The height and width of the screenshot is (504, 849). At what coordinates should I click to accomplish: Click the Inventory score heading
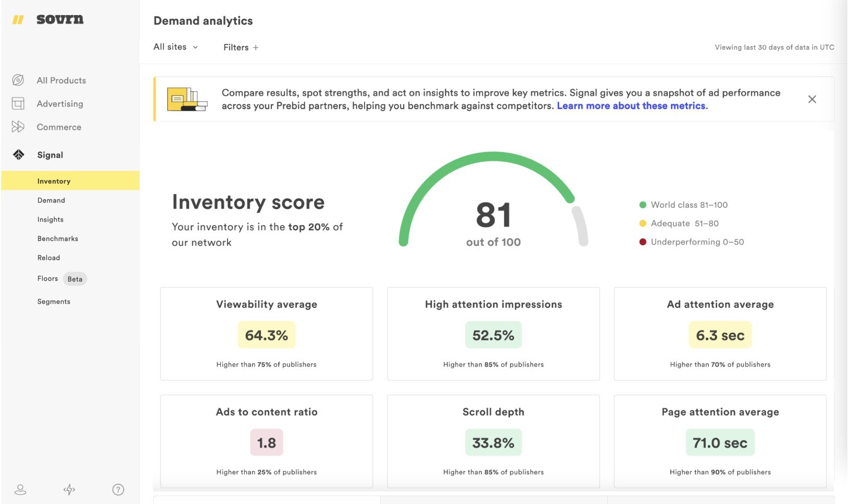pos(248,202)
